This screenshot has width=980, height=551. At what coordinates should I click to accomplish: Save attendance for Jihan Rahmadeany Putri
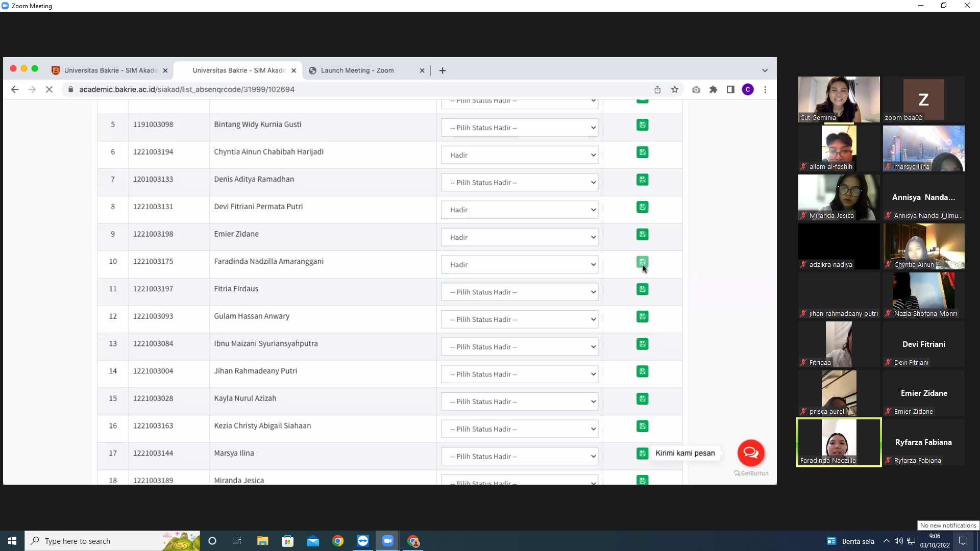coord(642,371)
